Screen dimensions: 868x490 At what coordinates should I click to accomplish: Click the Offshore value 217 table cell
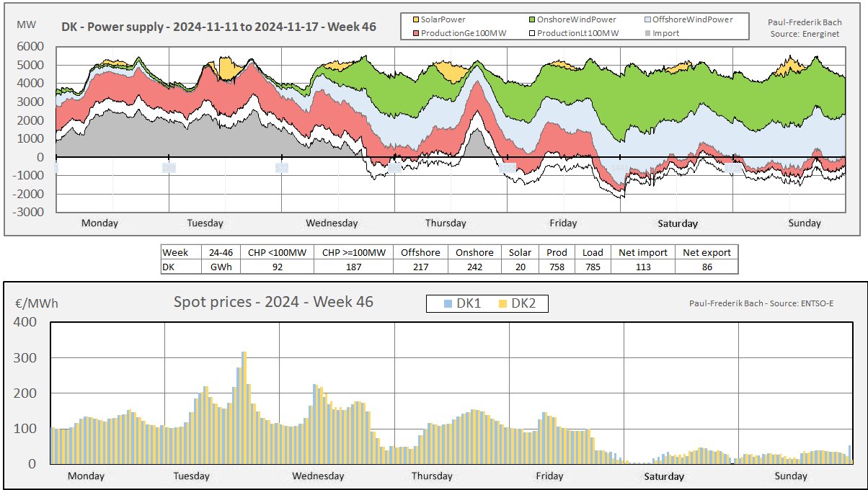tap(420, 267)
